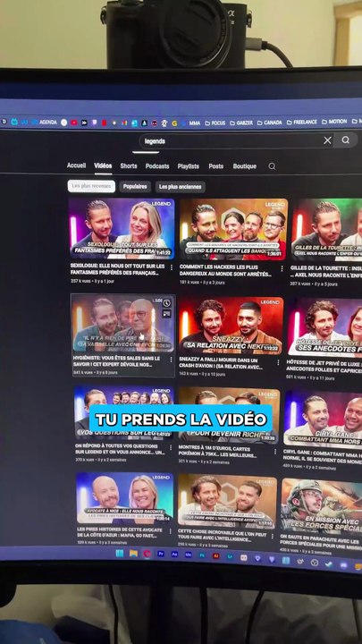Viewport: 362px width, 644px height.
Task: Clear the 'legends' search field with the X
Action: [327, 140]
